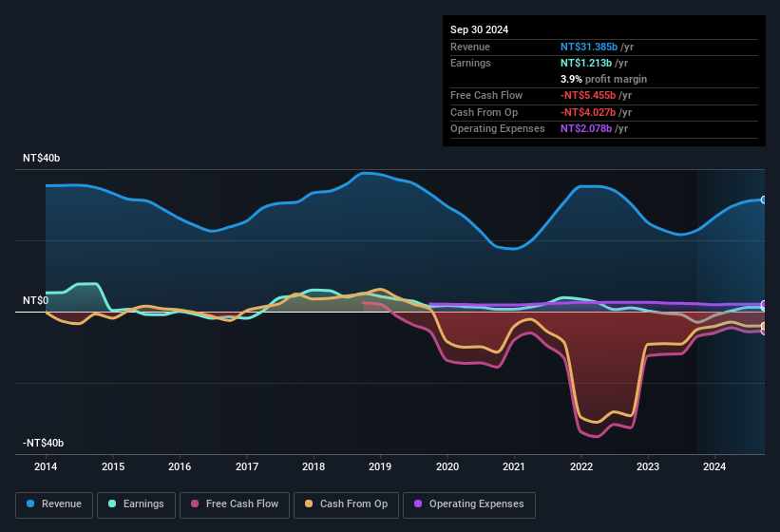Click the 2019 x-axis label

click(380, 466)
